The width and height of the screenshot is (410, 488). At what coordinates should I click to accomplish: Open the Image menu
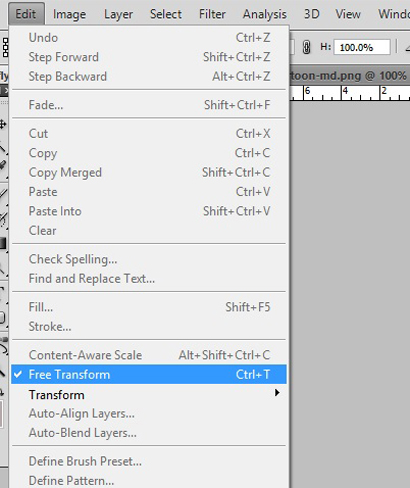point(69,14)
